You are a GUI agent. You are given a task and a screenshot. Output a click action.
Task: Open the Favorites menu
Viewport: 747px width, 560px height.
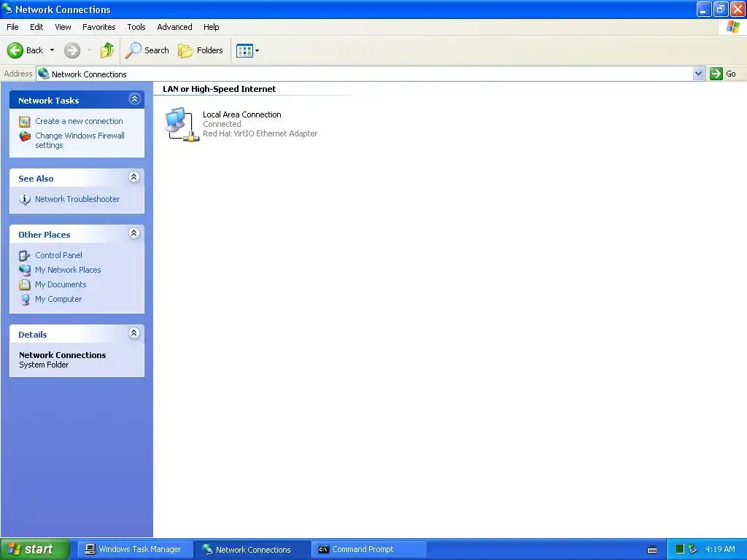click(x=99, y=27)
